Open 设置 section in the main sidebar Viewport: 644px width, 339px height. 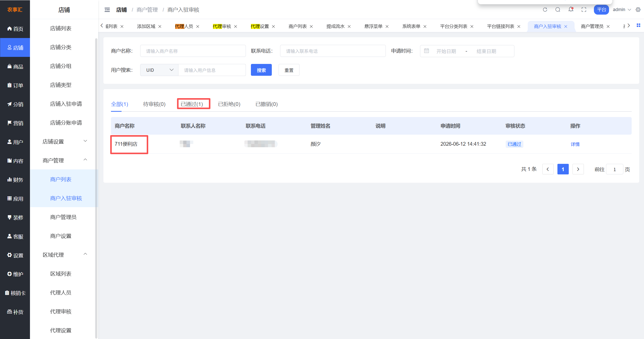coord(15,255)
